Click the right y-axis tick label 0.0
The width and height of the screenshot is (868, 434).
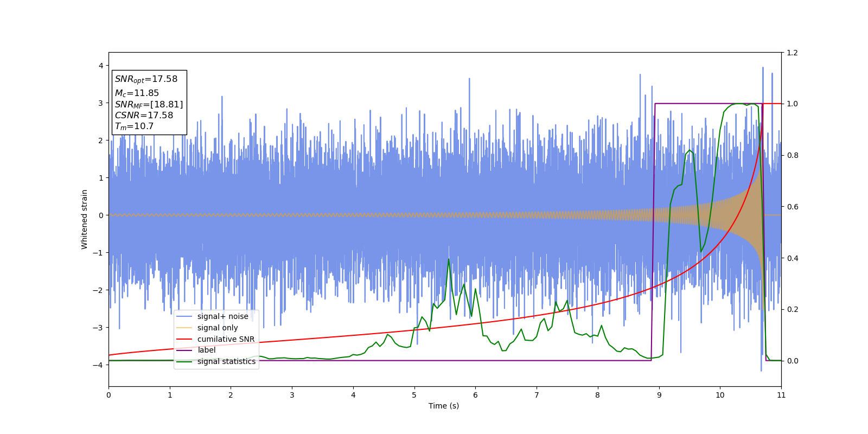click(x=792, y=361)
